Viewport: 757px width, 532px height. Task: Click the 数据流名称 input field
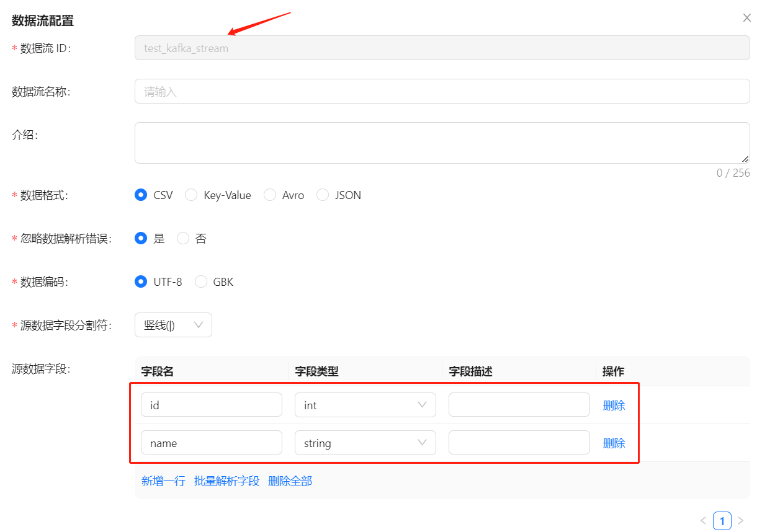[x=442, y=92]
